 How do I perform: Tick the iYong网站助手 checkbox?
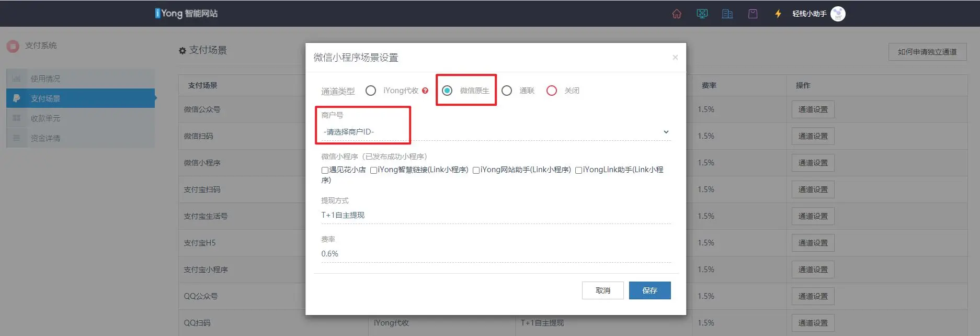(x=476, y=170)
